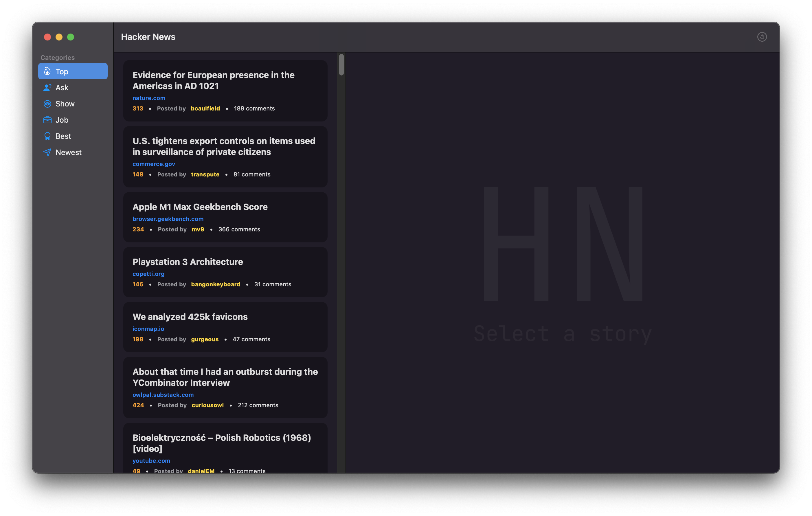Select the Newest category icon
The height and width of the screenshot is (516, 812).
click(47, 152)
